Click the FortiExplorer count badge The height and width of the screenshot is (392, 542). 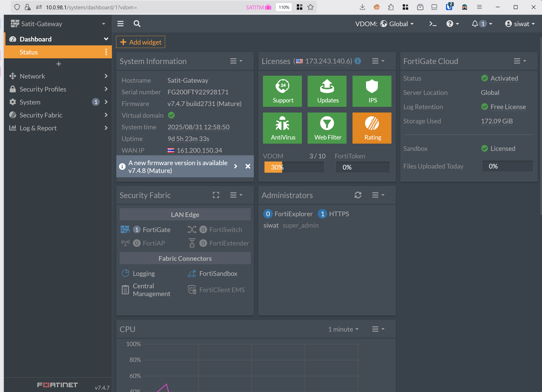click(x=268, y=214)
